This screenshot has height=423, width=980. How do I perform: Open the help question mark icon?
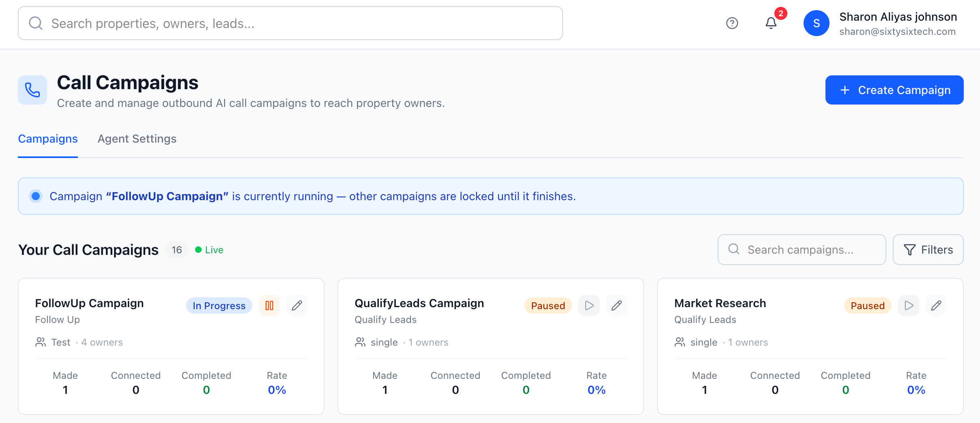(732, 23)
